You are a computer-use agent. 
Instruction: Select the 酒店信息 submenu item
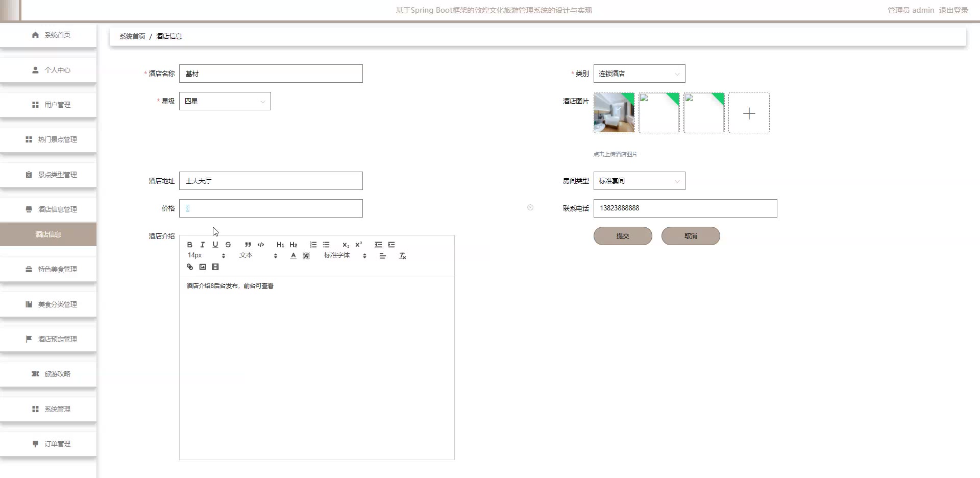pyautogui.click(x=48, y=234)
